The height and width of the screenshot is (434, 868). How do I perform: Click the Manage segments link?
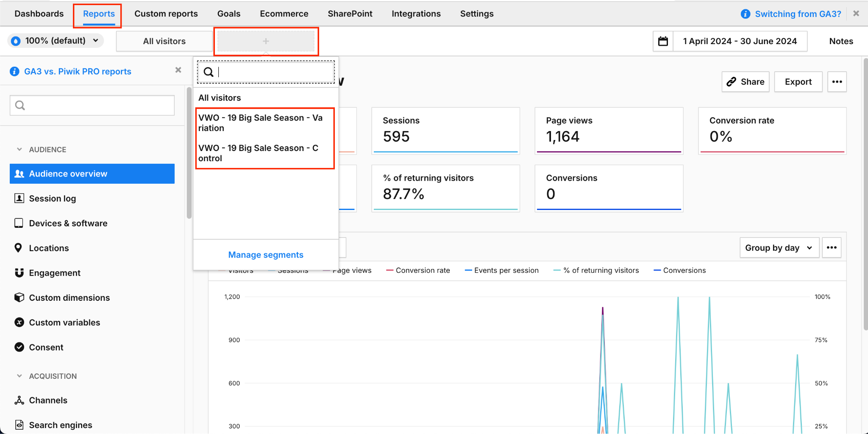point(266,255)
